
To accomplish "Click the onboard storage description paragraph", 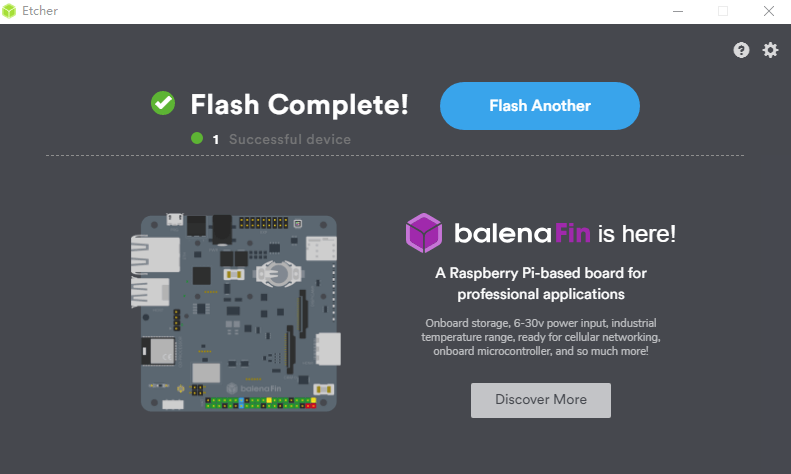I will point(541,337).
